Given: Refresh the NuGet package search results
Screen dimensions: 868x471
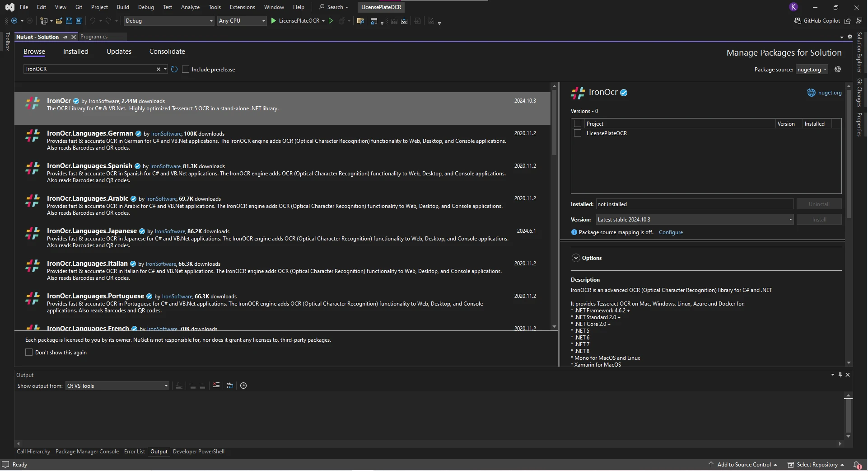Looking at the screenshot, I should [x=174, y=69].
